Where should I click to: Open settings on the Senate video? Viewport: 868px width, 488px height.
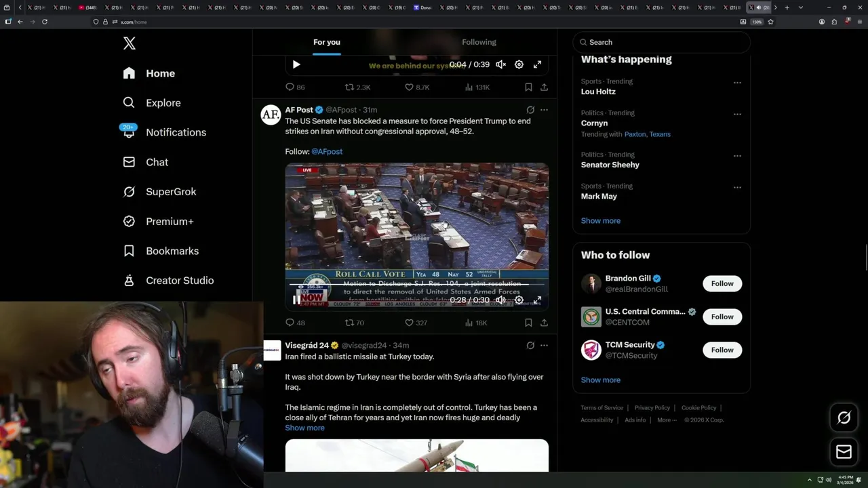point(519,300)
